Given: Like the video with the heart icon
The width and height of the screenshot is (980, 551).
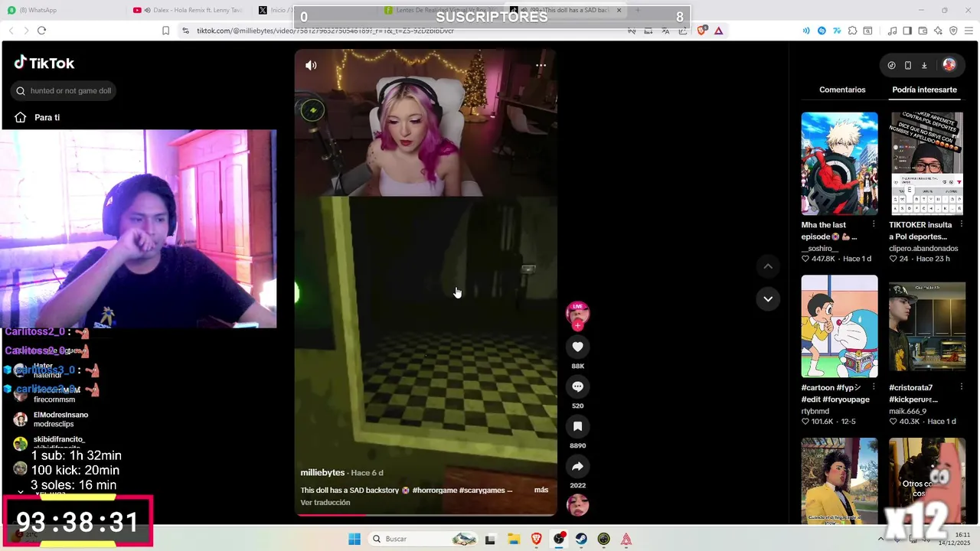Looking at the screenshot, I should click(578, 347).
